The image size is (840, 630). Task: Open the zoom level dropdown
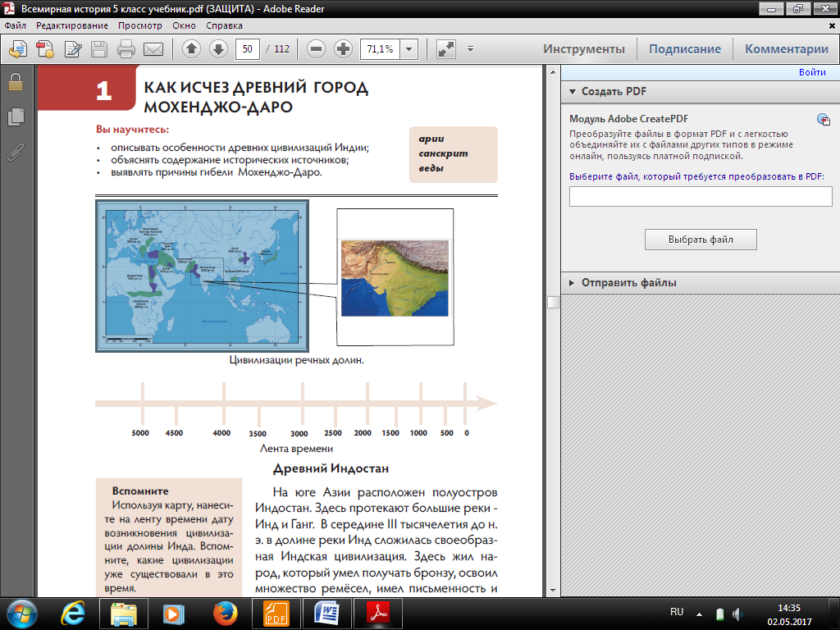(x=409, y=49)
